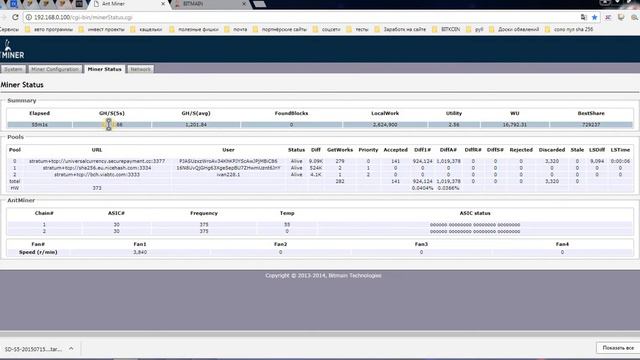640x360 pixels.
Task: Switch to the System tab
Action: point(13,69)
